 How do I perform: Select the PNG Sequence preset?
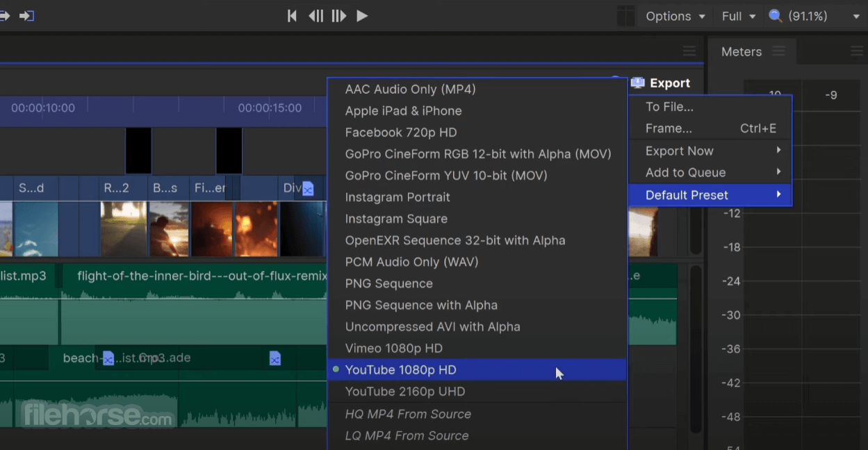[477, 283]
